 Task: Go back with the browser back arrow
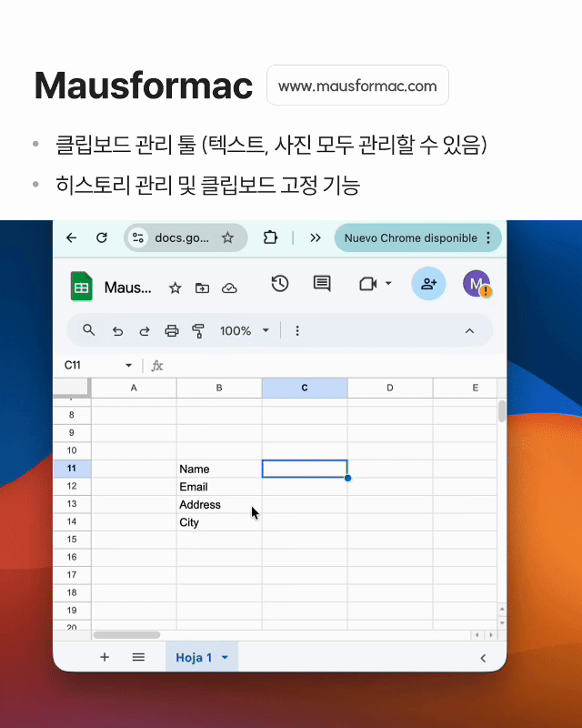pyautogui.click(x=71, y=238)
